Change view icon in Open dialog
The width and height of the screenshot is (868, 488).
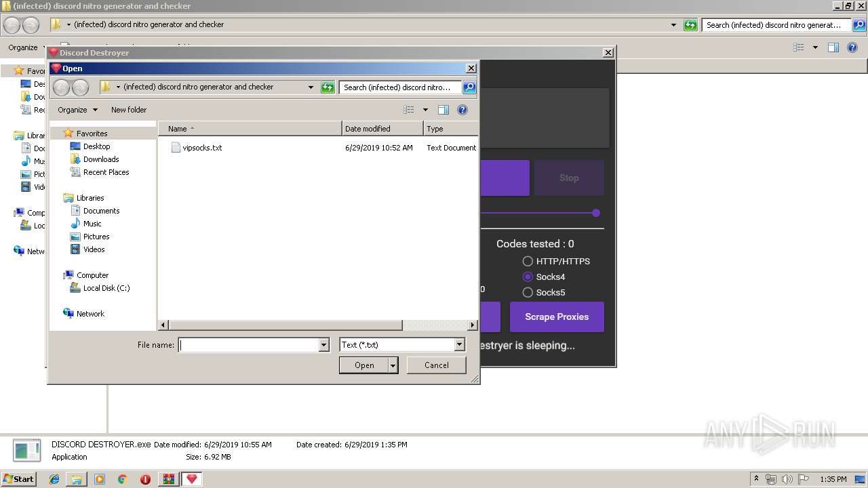coord(408,110)
